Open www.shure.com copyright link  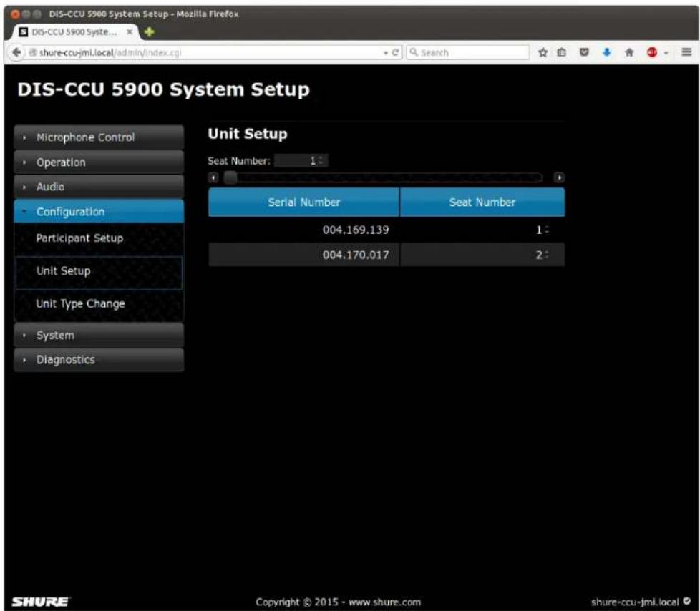[385, 602]
